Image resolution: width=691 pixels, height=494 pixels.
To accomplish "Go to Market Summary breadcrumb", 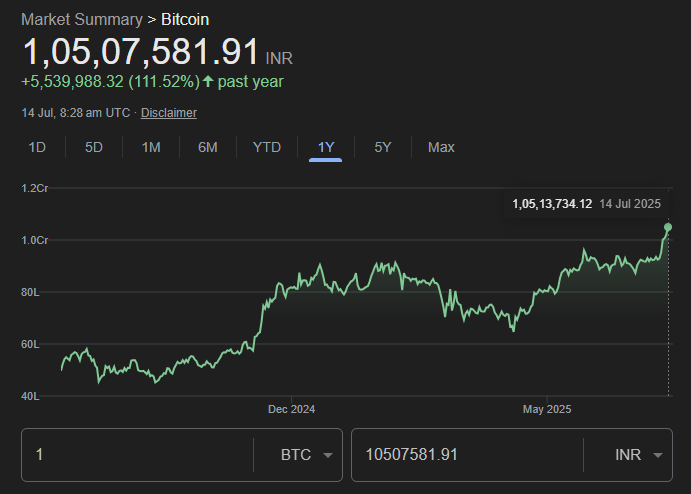I will coord(82,19).
